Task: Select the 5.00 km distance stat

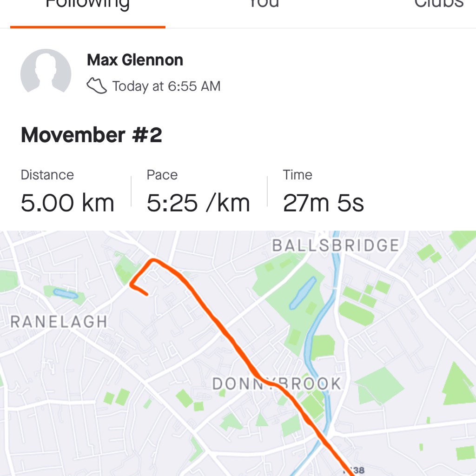Action: [x=67, y=203]
